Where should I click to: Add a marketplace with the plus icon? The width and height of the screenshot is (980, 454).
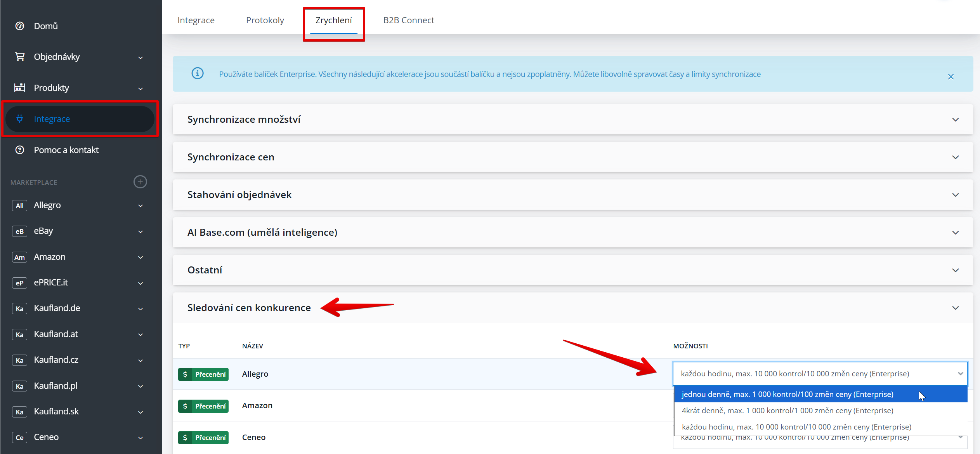(x=140, y=182)
